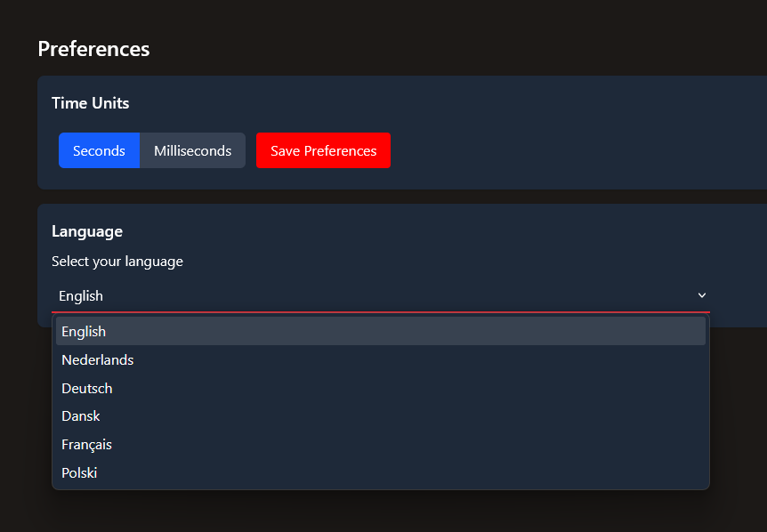Choose English from the language list
Viewport: 767px width, 532px height.
coord(84,332)
